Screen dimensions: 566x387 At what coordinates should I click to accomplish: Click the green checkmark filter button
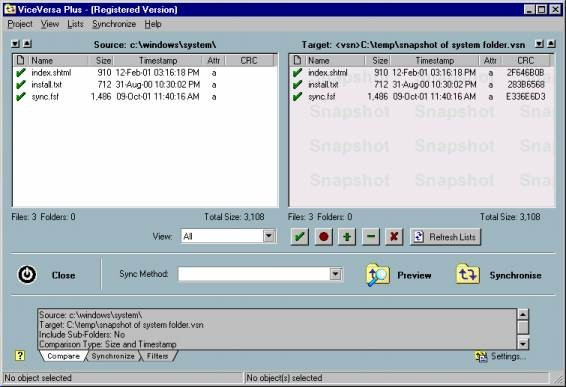[300, 237]
